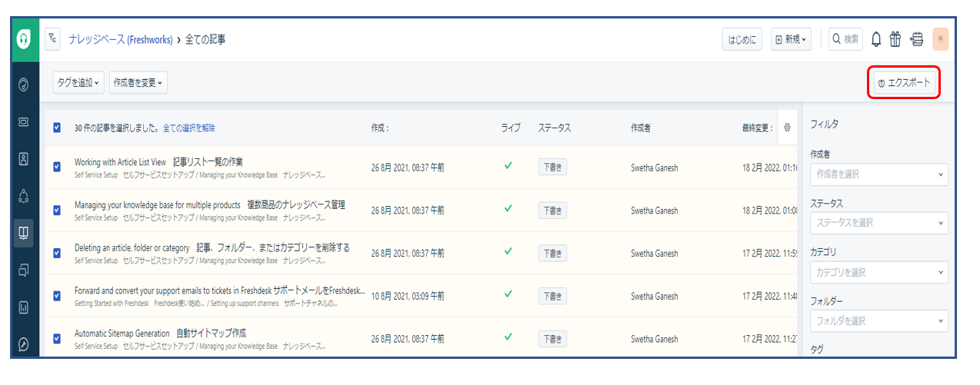The height and width of the screenshot is (385, 980).
Task: Click Swetha Ganesh in Managing your knowledge base row
Action: coord(655,210)
